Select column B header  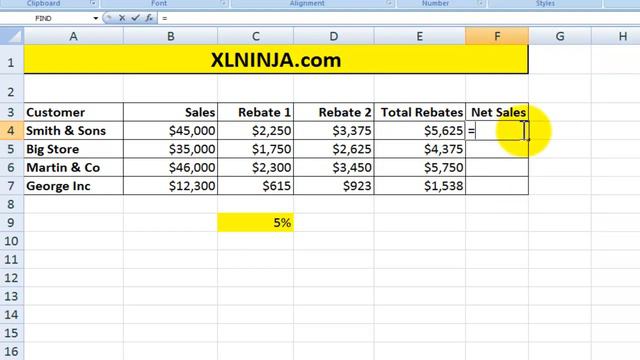click(x=171, y=36)
